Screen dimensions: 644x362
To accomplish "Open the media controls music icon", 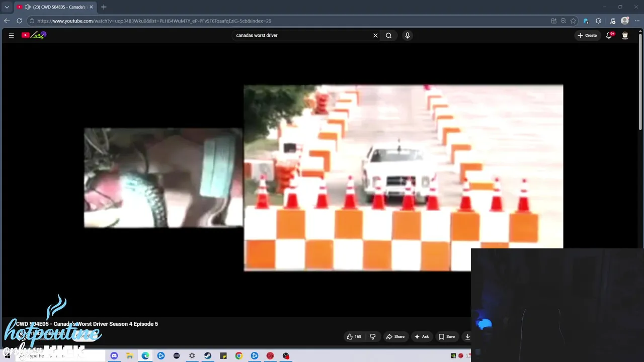I will (x=612, y=21).
